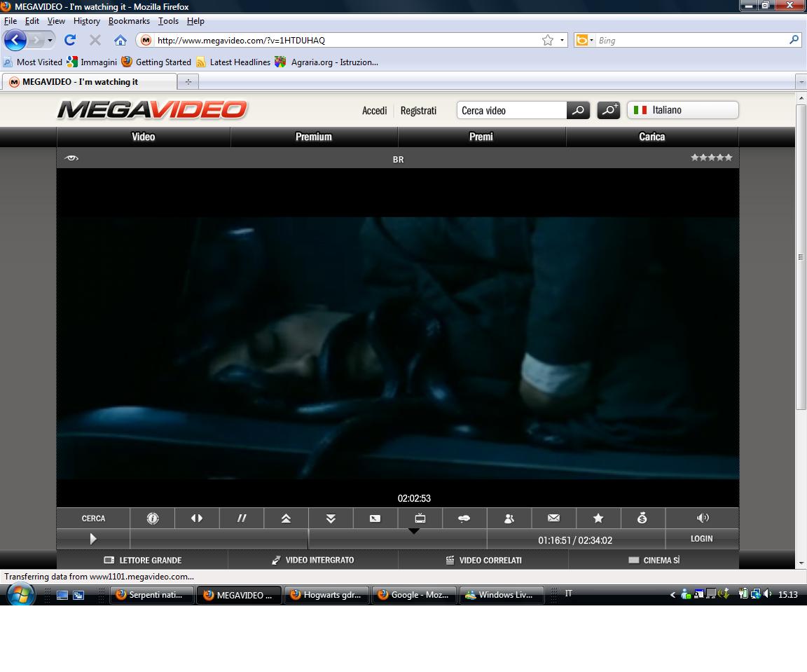Viewport: 807px width, 672px height.
Task: Click the advanced search magnifier plus icon
Action: (x=609, y=110)
